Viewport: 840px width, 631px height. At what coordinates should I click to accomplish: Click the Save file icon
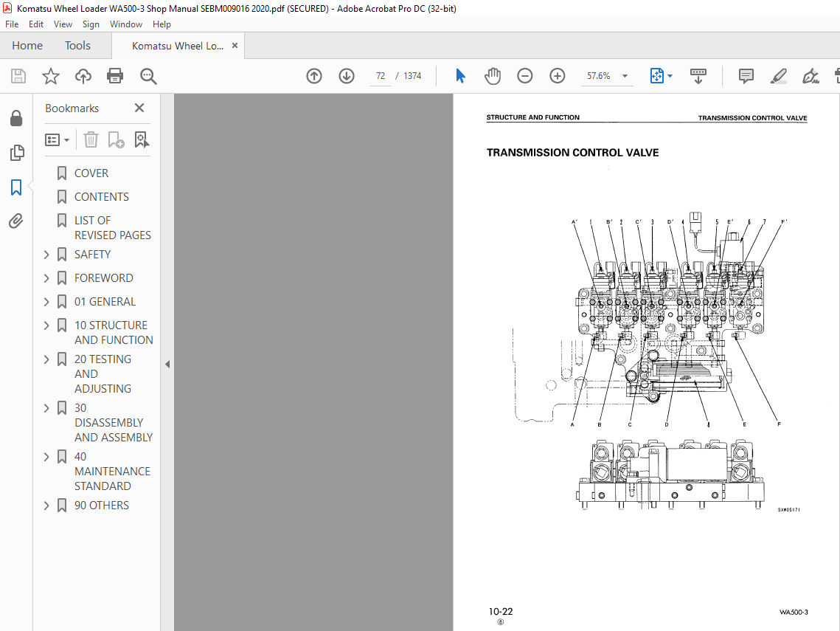point(18,76)
